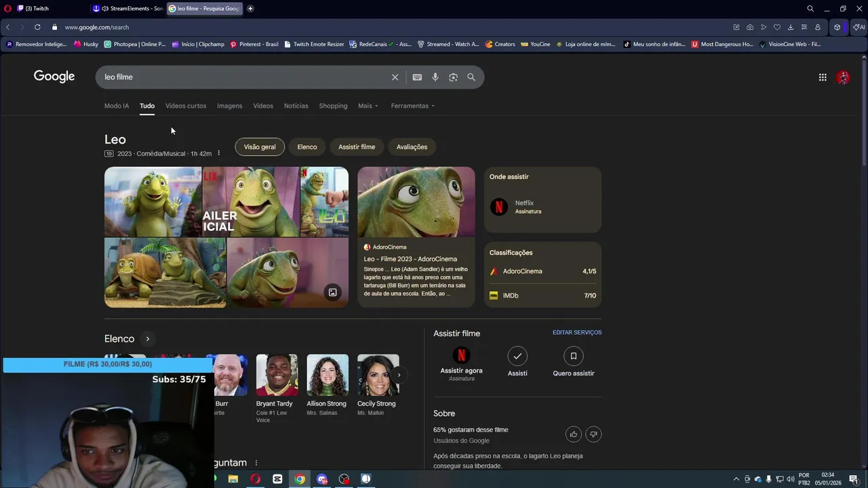
Task: Open a new browser tab
Action: click(250, 9)
